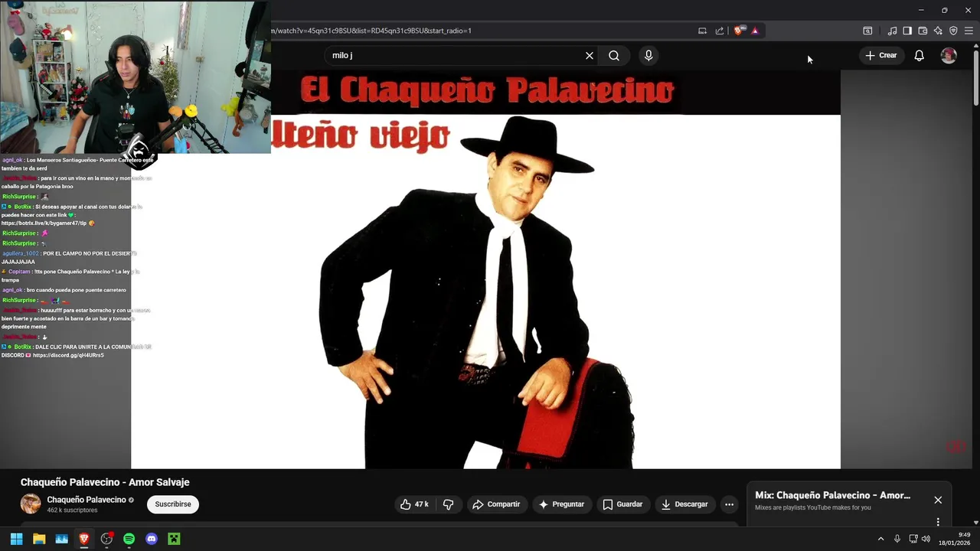Start voice search with microphone icon
The height and width of the screenshot is (551, 980).
coord(648,55)
